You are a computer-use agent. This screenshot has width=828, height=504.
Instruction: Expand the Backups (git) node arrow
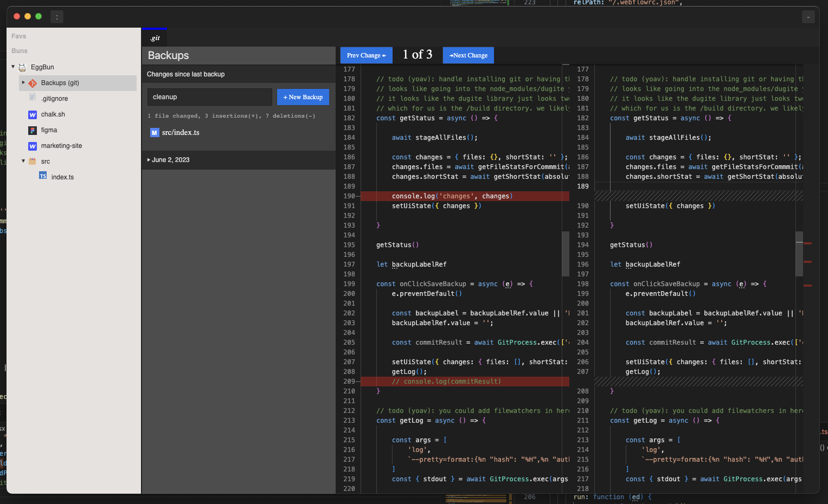point(23,82)
